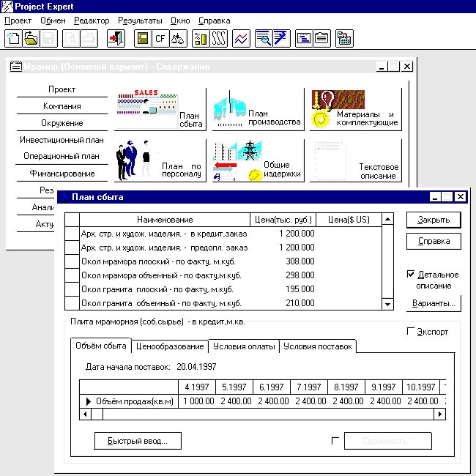Click product list scrollbar down arrow
Screen dimensions: 476x476
[x=387, y=304]
